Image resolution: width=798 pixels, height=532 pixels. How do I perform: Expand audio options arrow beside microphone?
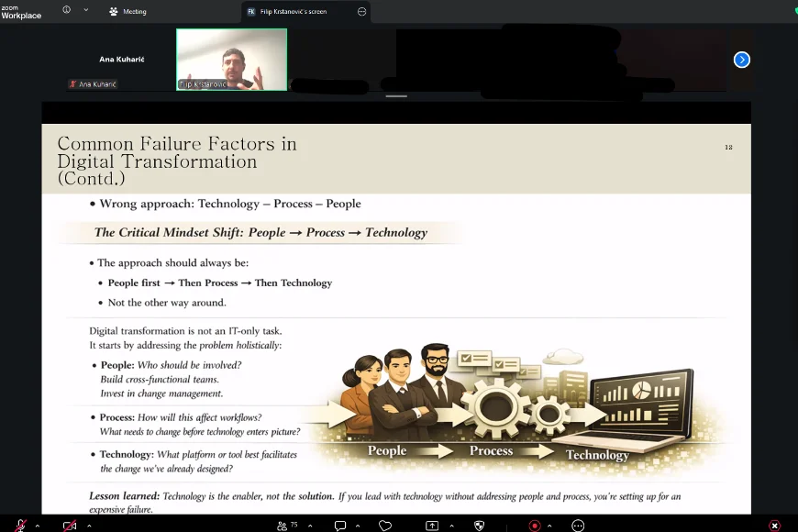click(x=38, y=526)
